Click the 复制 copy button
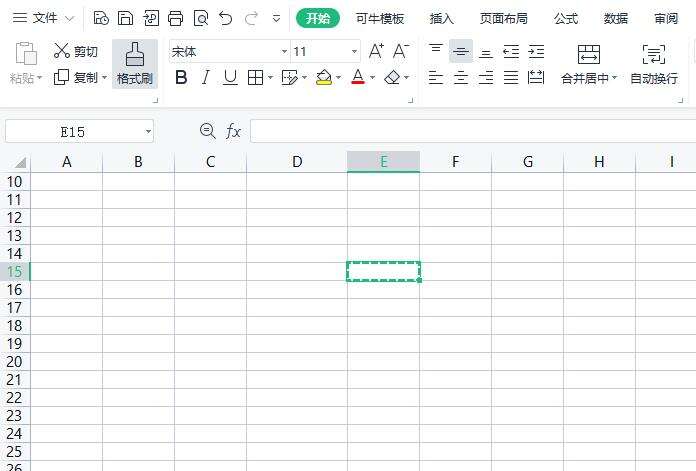696x471 pixels. 75,78
